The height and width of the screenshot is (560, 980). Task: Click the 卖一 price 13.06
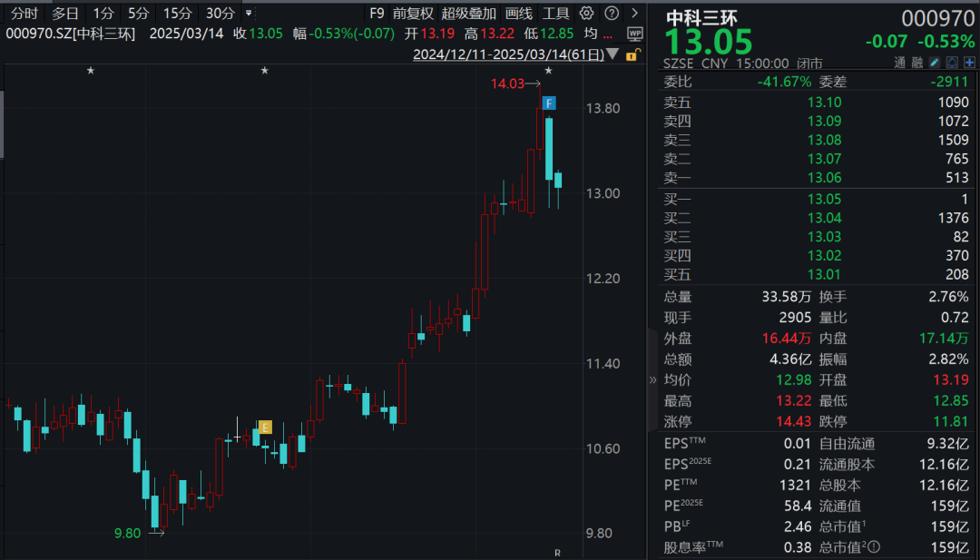[x=824, y=178]
